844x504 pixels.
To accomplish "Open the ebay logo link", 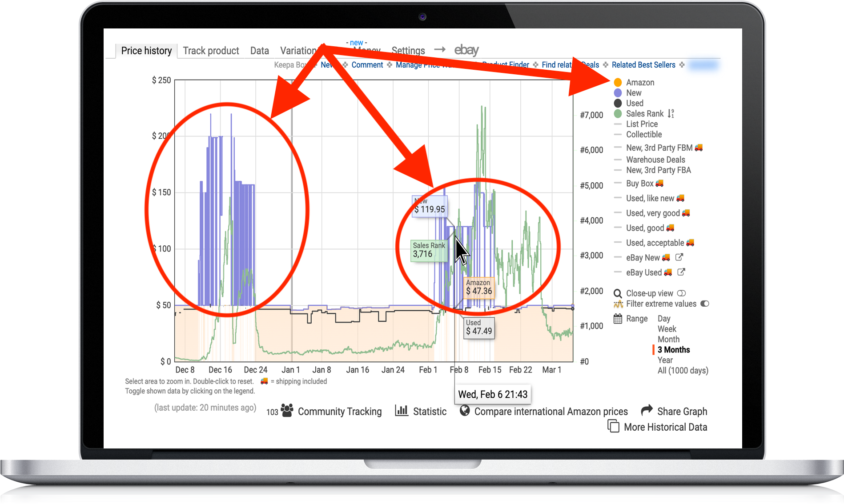I will pos(466,50).
